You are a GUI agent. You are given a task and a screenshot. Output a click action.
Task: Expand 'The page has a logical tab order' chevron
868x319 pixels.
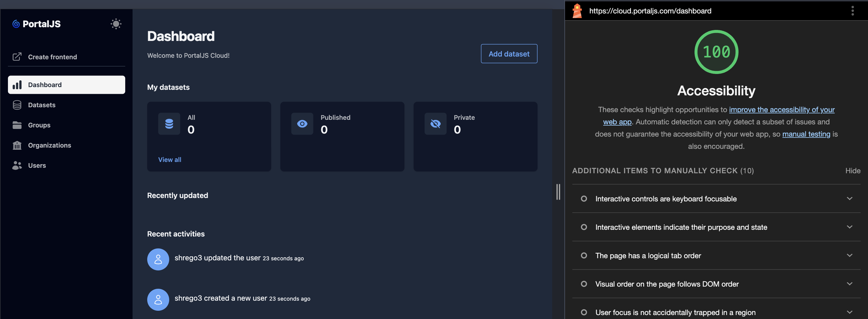pos(849,255)
